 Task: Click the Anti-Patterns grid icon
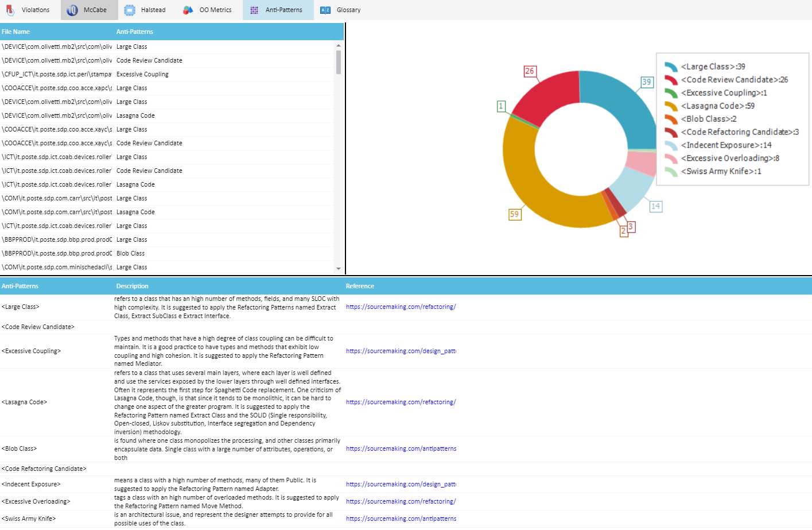pos(253,10)
